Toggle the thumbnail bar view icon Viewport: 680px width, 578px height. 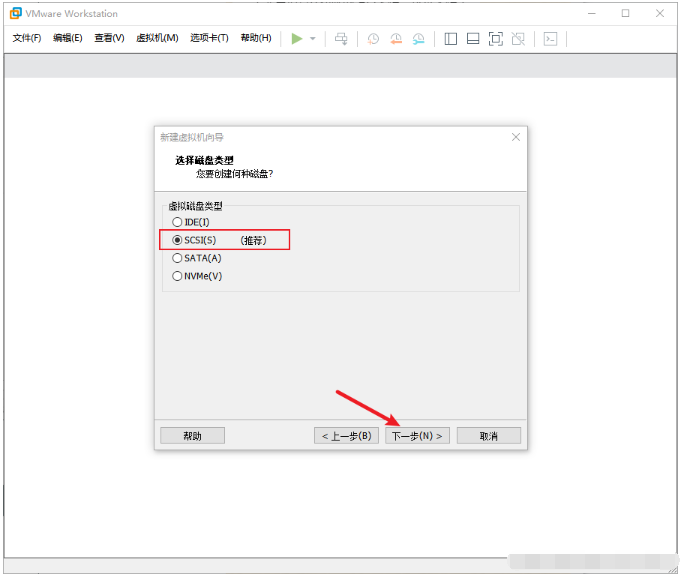click(x=472, y=38)
